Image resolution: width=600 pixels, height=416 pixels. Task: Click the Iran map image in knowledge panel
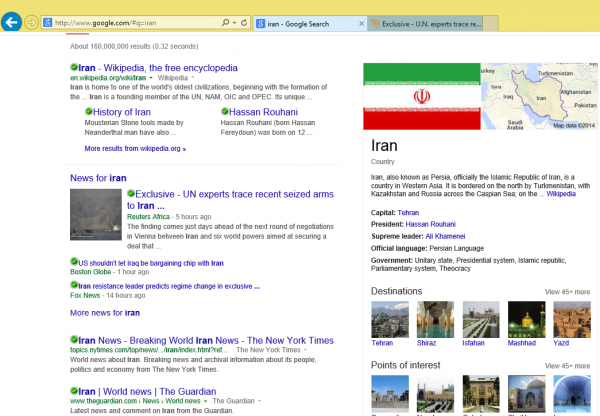point(539,96)
